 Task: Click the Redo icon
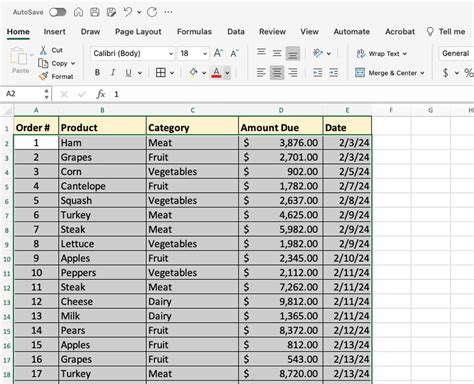[152, 12]
